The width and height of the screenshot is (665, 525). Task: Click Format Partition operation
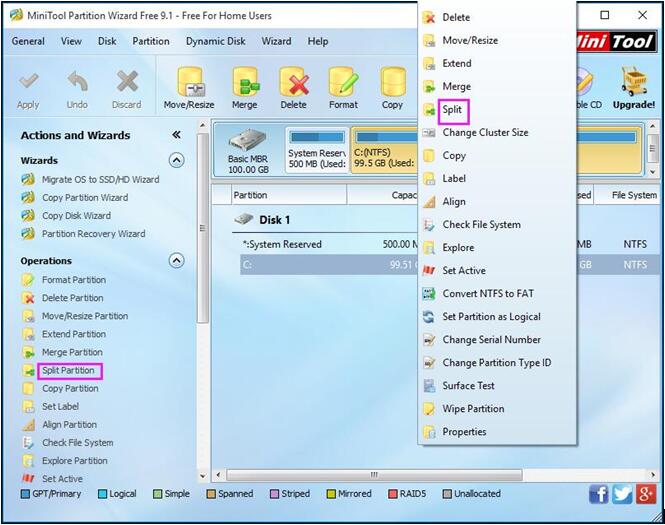pyautogui.click(x=74, y=280)
